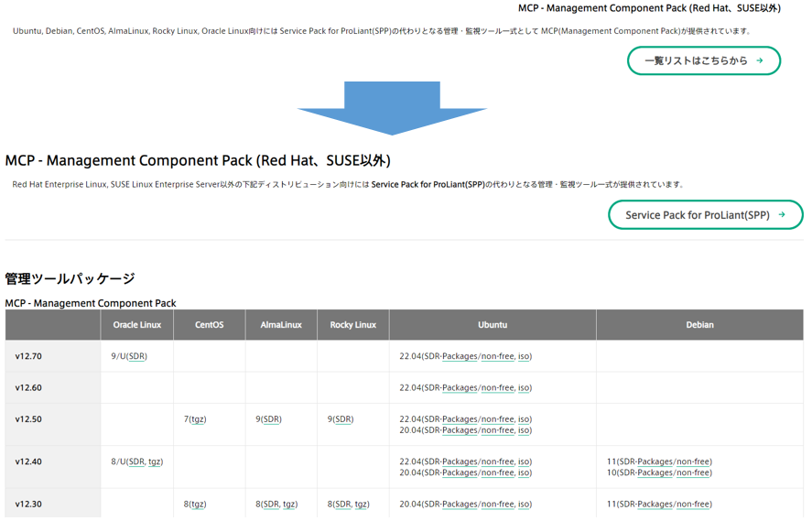Click the Rocky Linux column header

click(353, 325)
